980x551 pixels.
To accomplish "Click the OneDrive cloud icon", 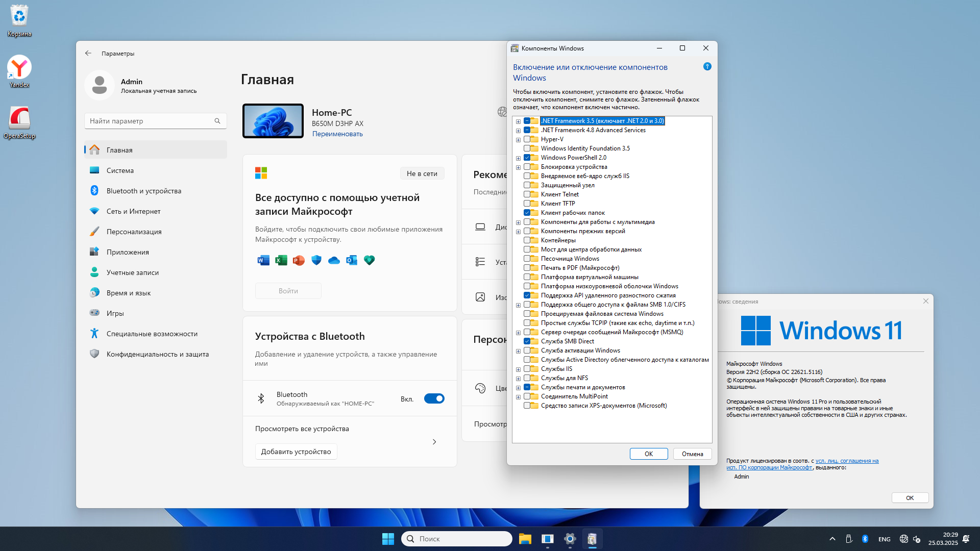I will [334, 261].
